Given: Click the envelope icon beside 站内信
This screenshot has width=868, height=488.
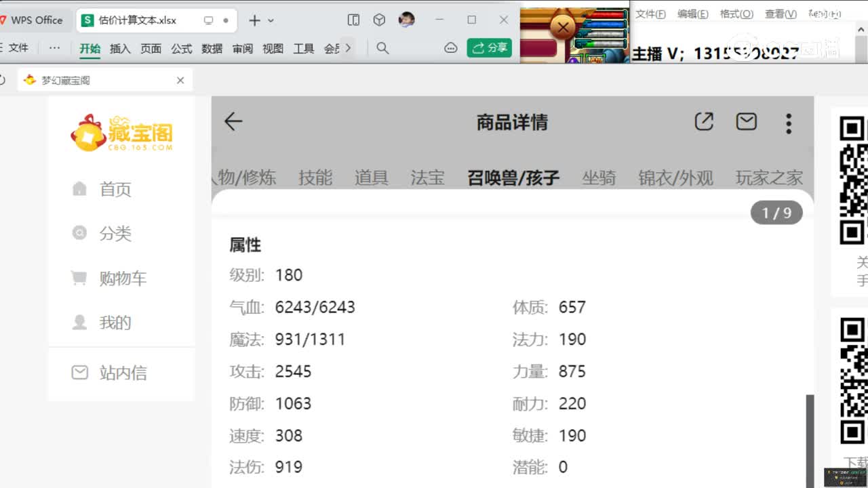Looking at the screenshot, I should click(x=80, y=372).
